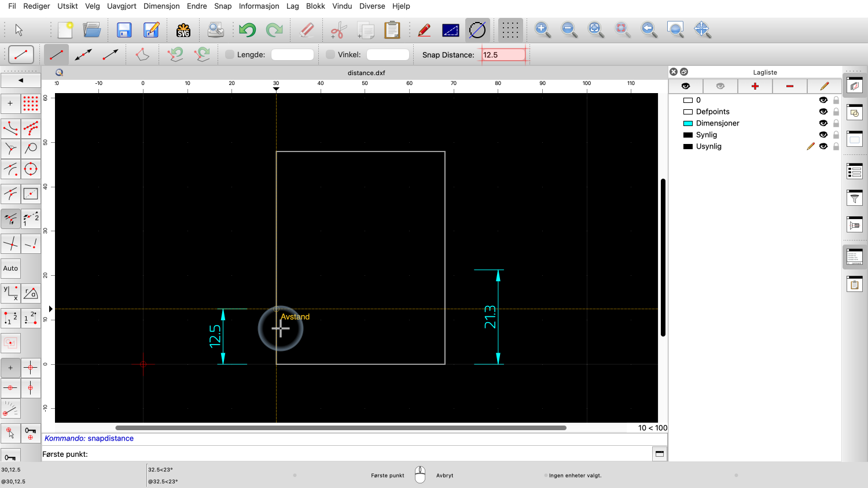Screen dimensions: 868x488
Task: Select the Auto snap tool
Action: (x=10, y=268)
